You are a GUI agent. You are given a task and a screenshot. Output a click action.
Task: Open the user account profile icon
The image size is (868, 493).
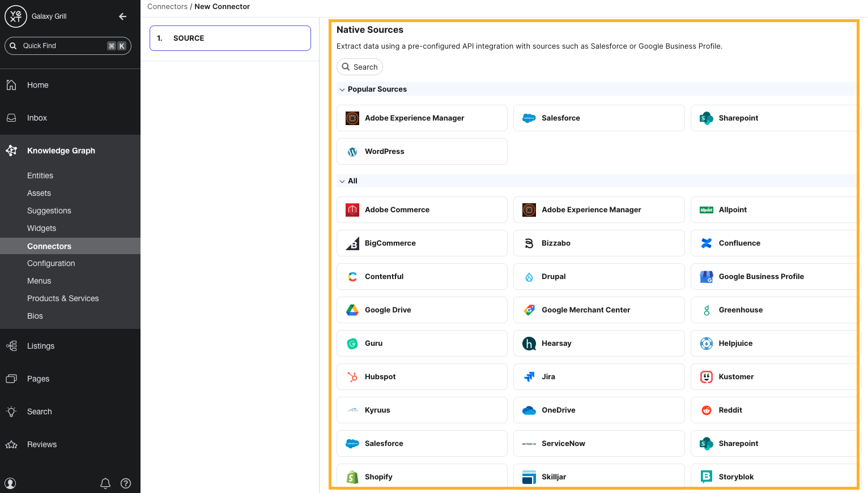[10, 483]
